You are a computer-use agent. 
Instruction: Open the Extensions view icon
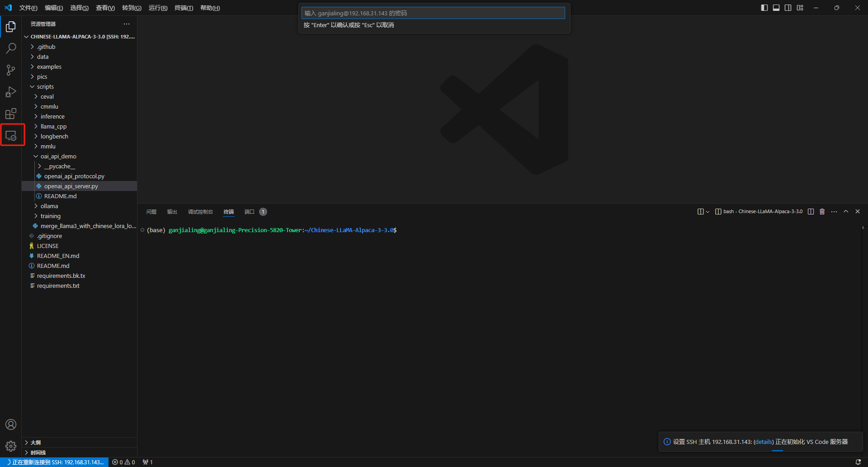click(11, 114)
